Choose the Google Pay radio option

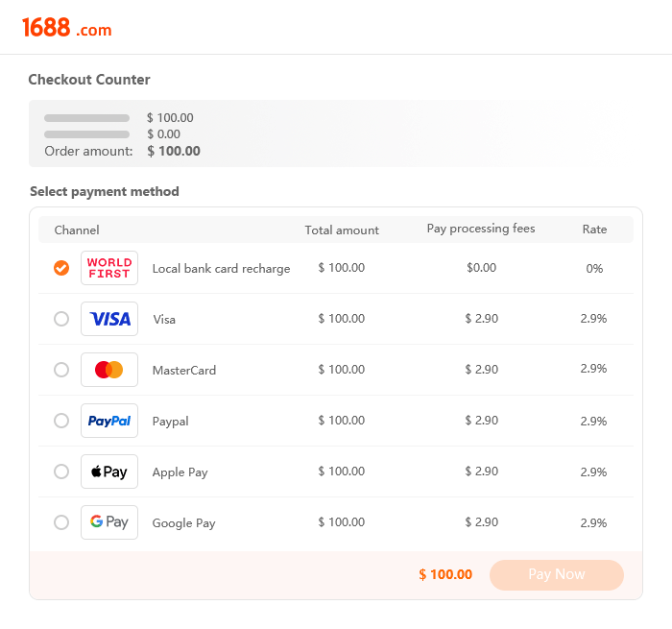[x=61, y=522]
